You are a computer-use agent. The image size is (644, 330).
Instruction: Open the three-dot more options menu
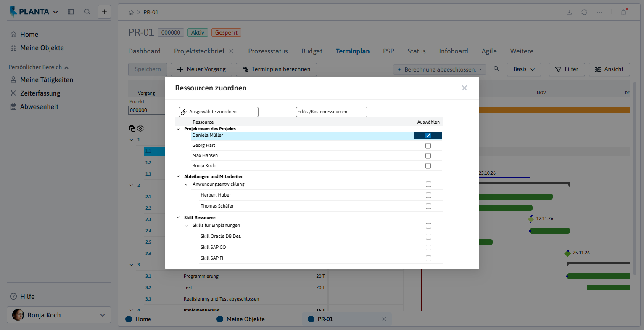coord(599,12)
